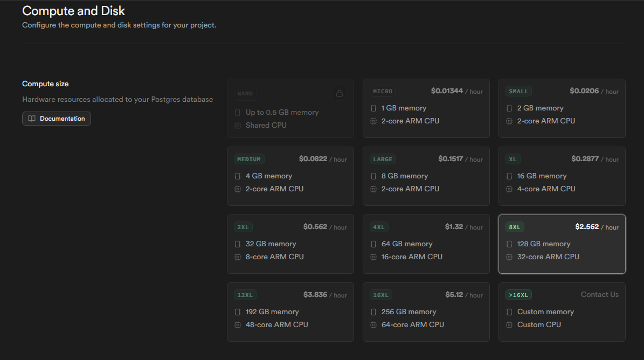Image resolution: width=644 pixels, height=360 pixels.
Task: Choose the Large 8 GB memory plan
Action: click(x=426, y=176)
